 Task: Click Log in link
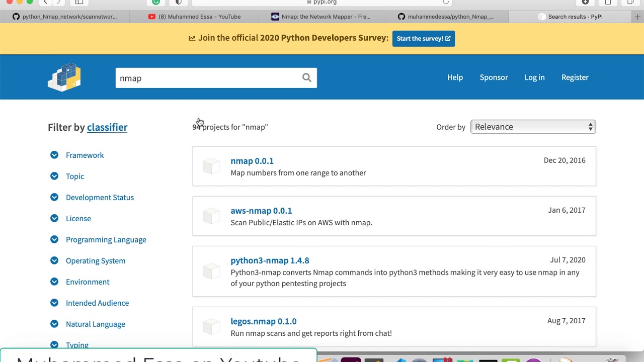[x=534, y=77]
